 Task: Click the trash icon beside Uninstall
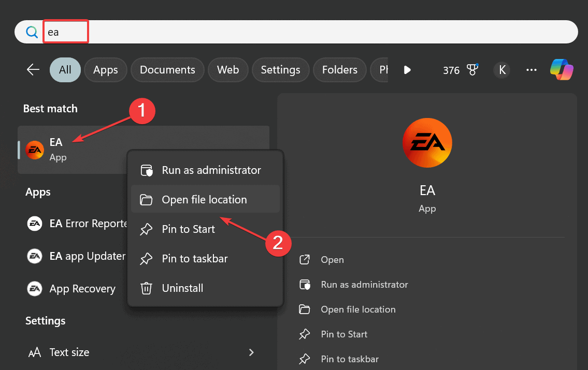146,288
